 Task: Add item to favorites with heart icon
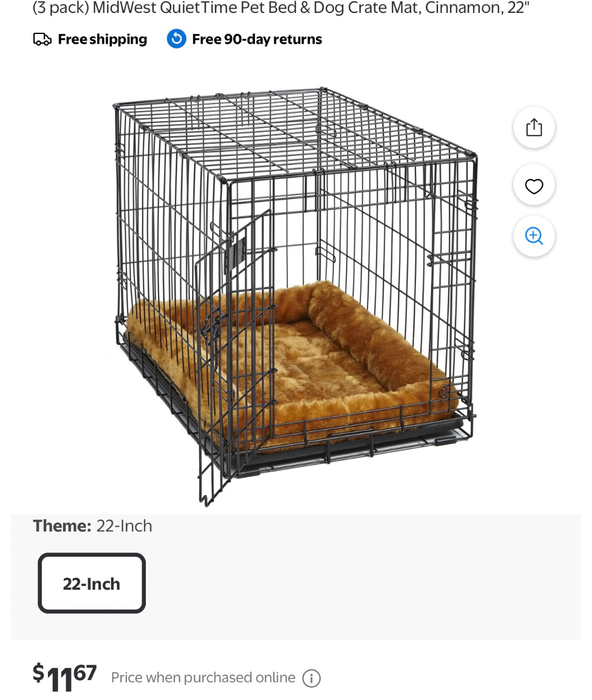pyautogui.click(x=534, y=186)
